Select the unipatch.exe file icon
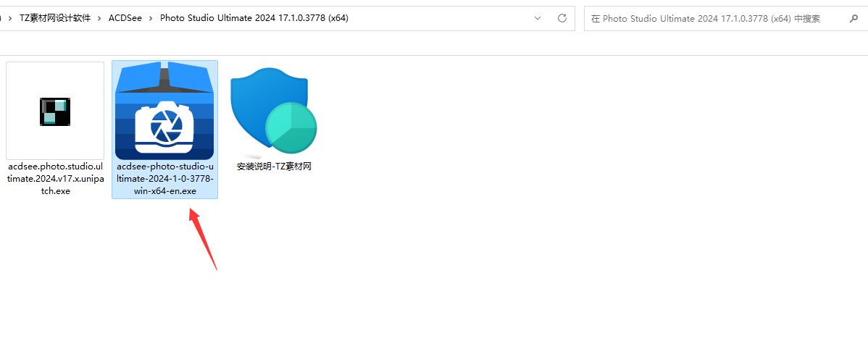The height and width of the screenshot is (341, 868). 55,111
